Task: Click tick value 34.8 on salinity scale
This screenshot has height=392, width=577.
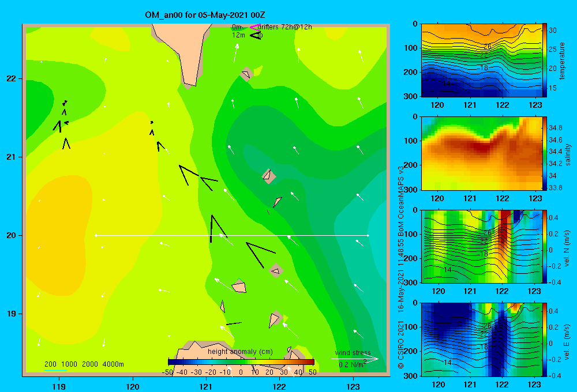Action: click(x=555, y=128)
